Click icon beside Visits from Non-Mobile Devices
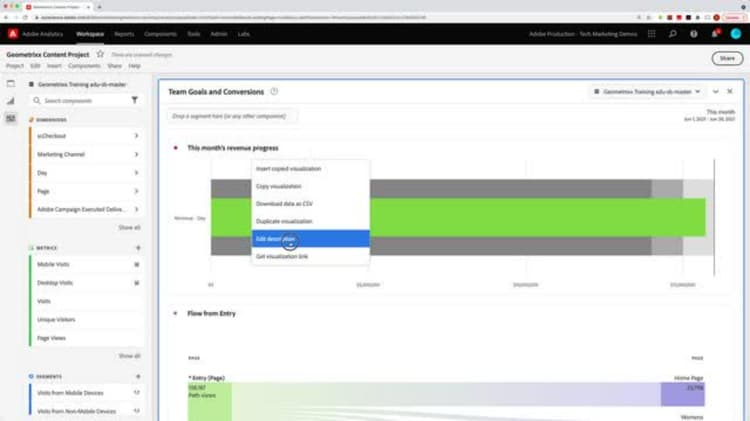 pyautogui.click(x=136, y=411)
